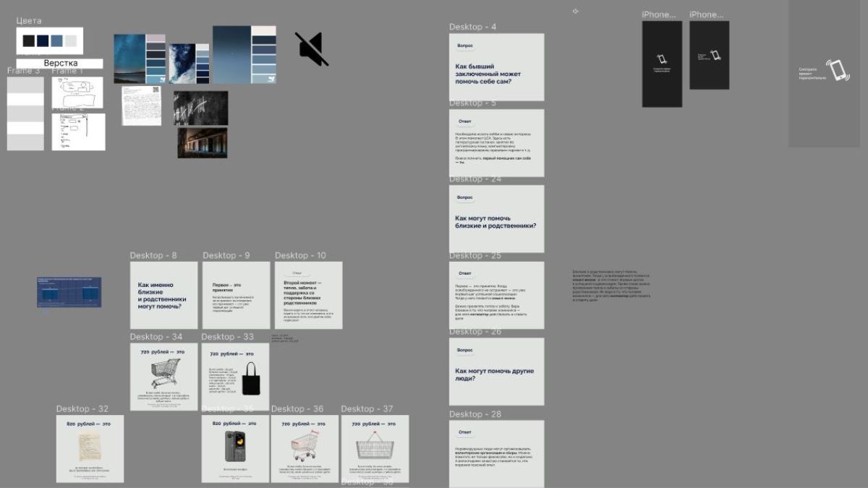Click heading 'Как бывший заключенный может помочь себе сам?'
The height and width of the screenshot is (488, 868).
pos(488,74)
